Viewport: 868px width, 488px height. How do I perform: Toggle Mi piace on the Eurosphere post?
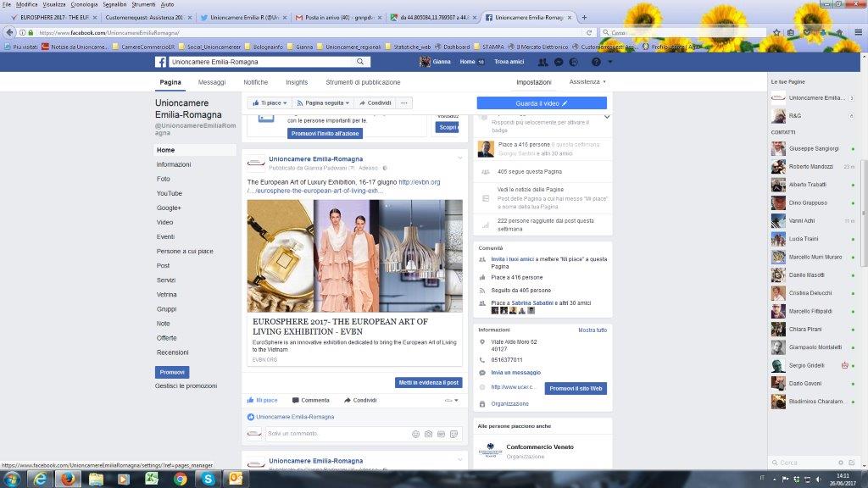pyautogui.click(x=262, y=400)
